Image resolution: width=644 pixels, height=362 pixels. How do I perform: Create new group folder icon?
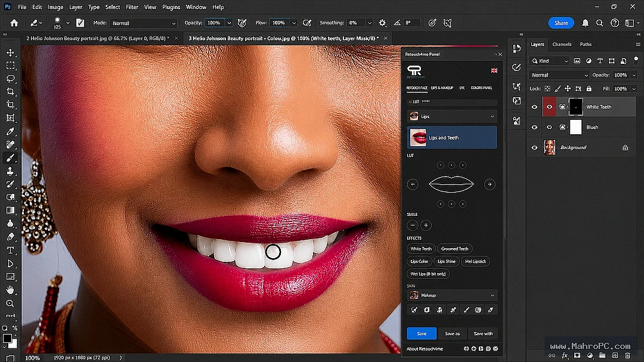click(602, 355)
